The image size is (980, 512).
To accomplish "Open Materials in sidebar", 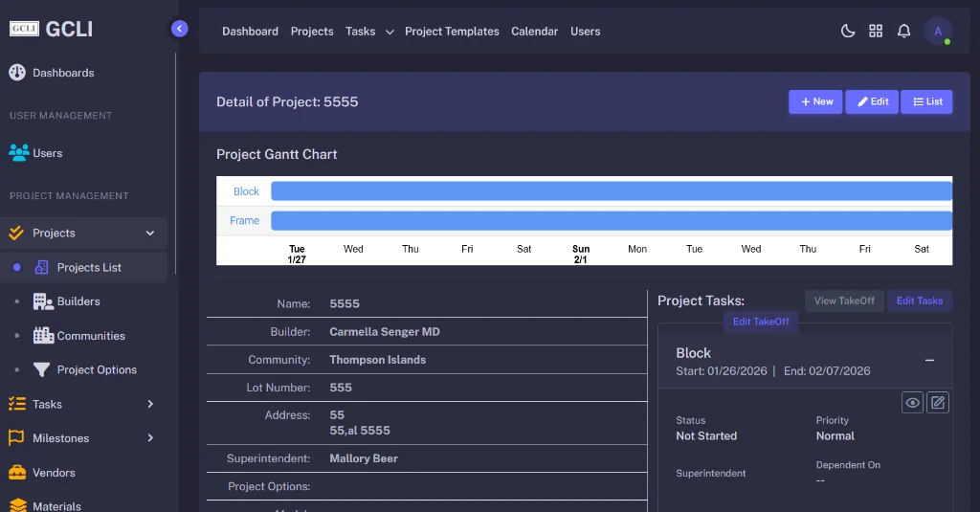I will click(45, 505).
